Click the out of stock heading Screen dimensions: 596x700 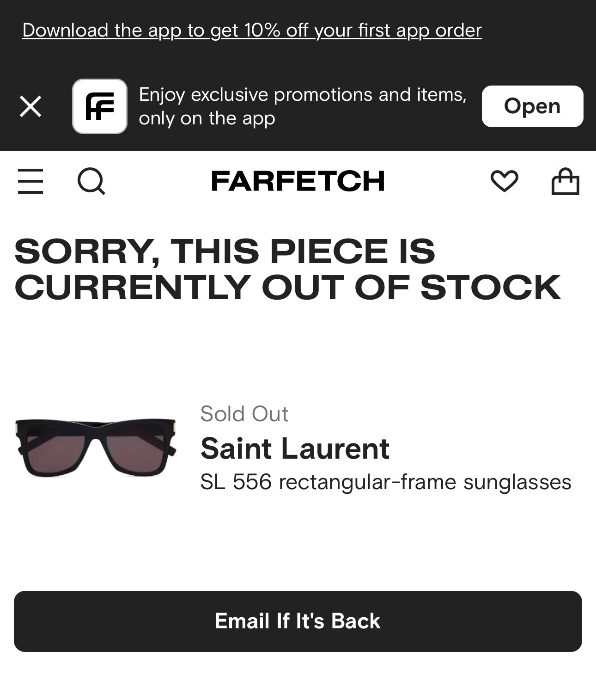pos(287,269)
